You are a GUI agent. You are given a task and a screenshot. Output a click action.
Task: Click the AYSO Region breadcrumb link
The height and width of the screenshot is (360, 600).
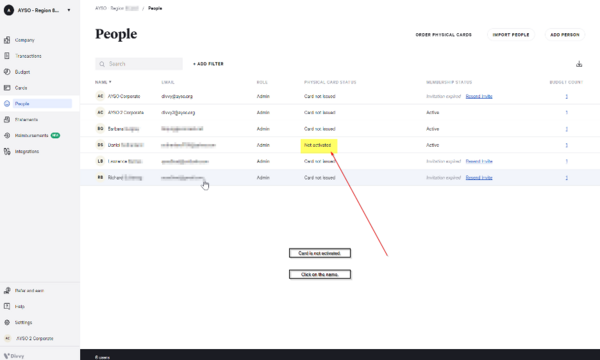pos(117,8)
